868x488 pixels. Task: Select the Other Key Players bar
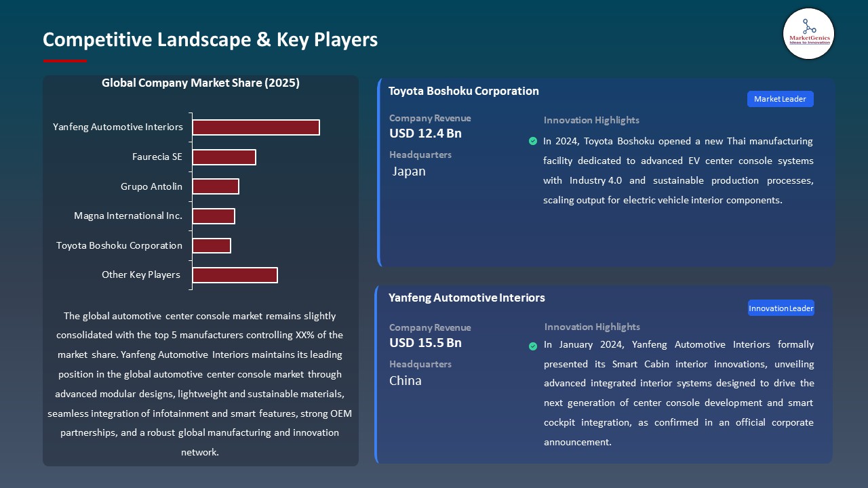click(235, 275)
